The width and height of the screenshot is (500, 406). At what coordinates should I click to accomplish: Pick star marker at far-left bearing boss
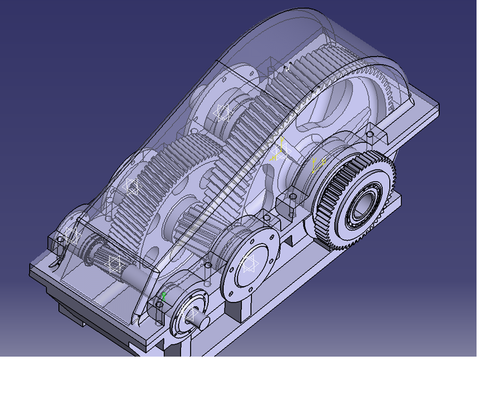click(x=72, y=234)
